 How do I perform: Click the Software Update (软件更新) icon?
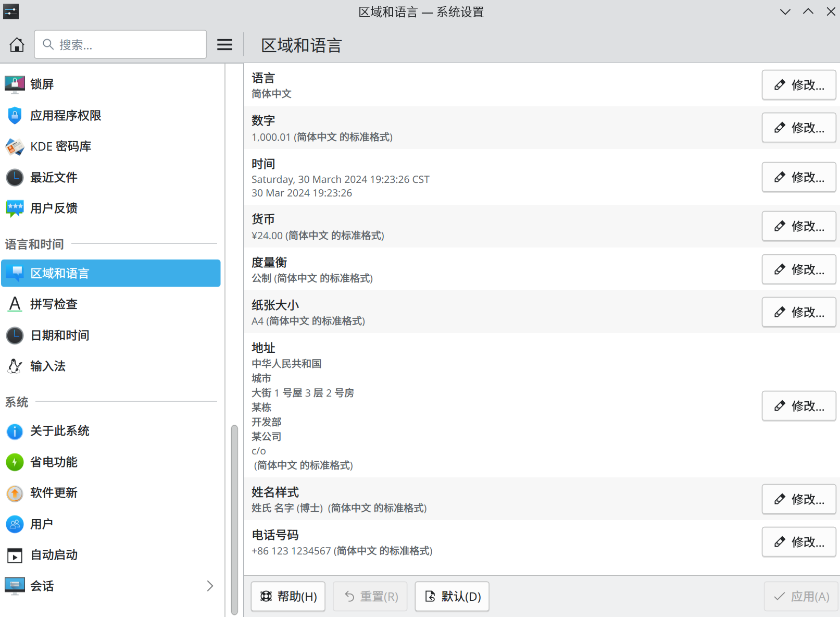[15, 493]
